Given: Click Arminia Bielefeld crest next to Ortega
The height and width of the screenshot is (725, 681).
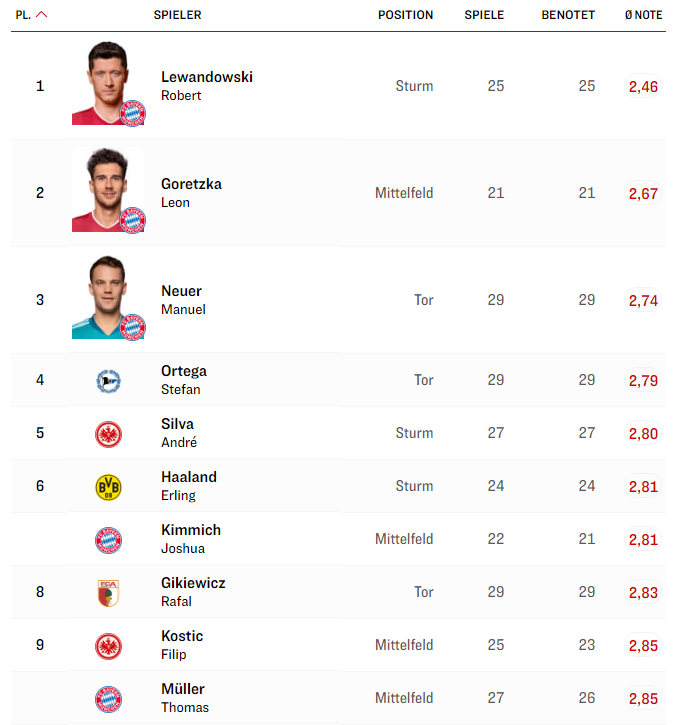Looking at the screenshot, I should point(108,381).
